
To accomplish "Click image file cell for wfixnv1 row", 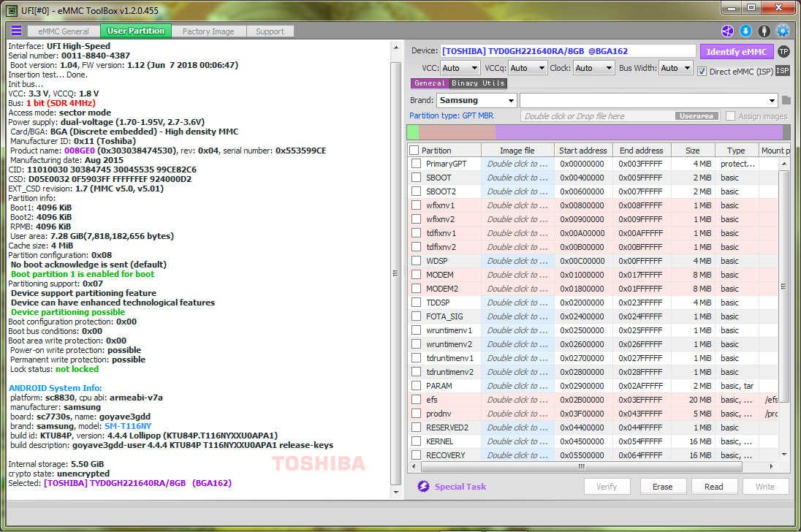I will pos(517,205).
